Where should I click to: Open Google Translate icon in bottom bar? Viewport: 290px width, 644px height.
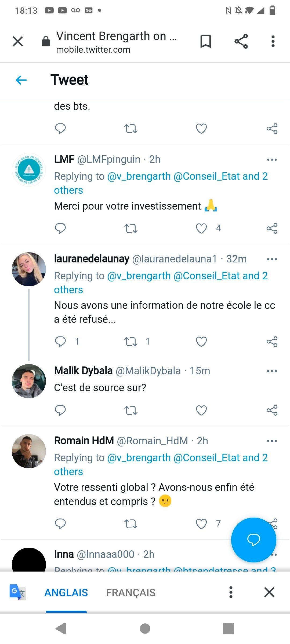point(17,592)
